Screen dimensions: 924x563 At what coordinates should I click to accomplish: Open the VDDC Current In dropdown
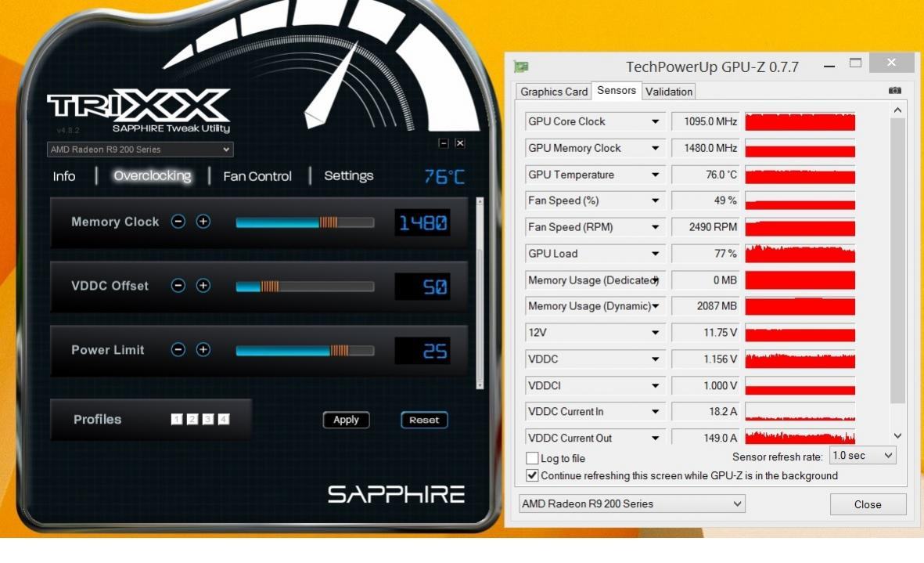click(656, 412)
